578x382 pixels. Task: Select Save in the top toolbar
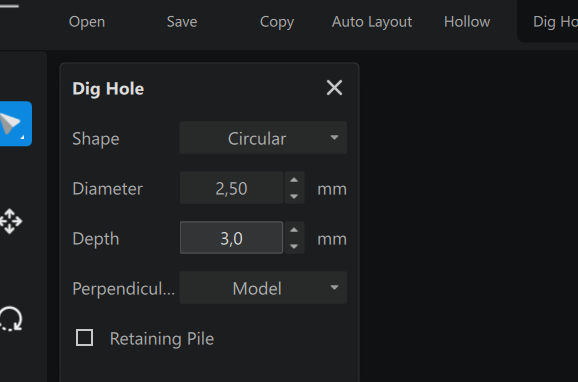tap(182, 22)
